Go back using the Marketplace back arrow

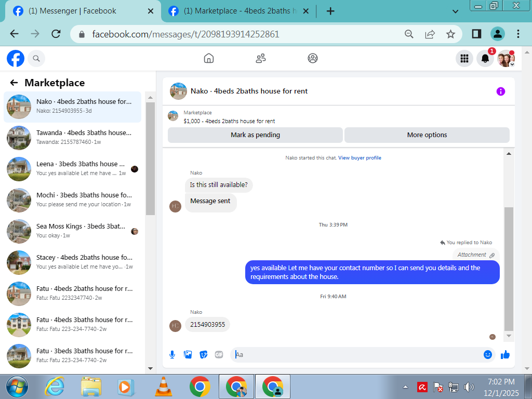(x=14, y=83)
